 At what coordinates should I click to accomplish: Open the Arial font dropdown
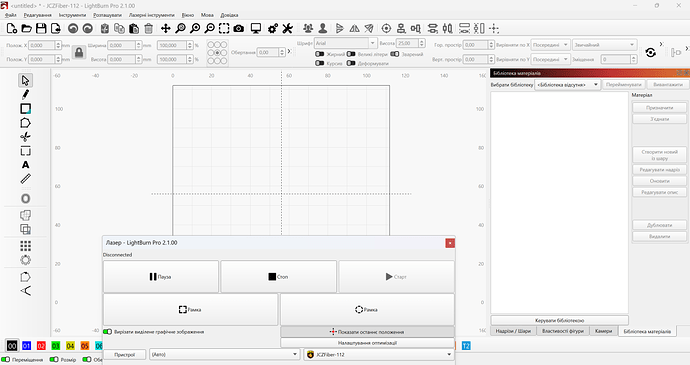coord(346,43)
